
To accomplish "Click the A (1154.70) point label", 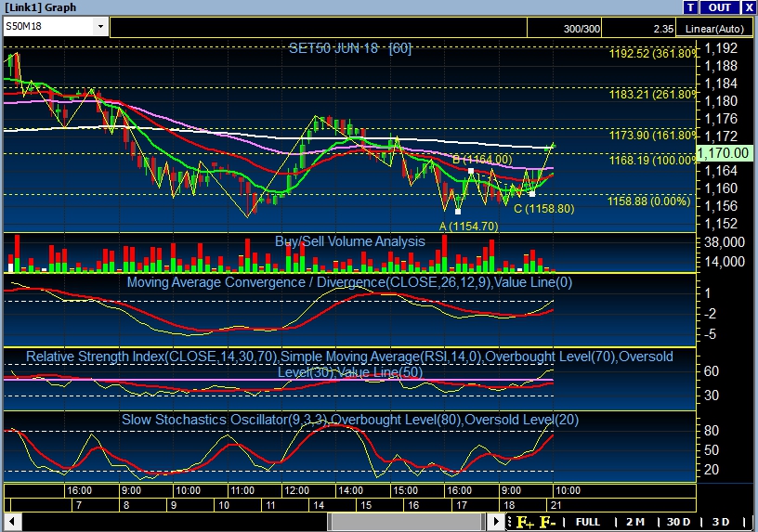I will click(x=468, y=227).
